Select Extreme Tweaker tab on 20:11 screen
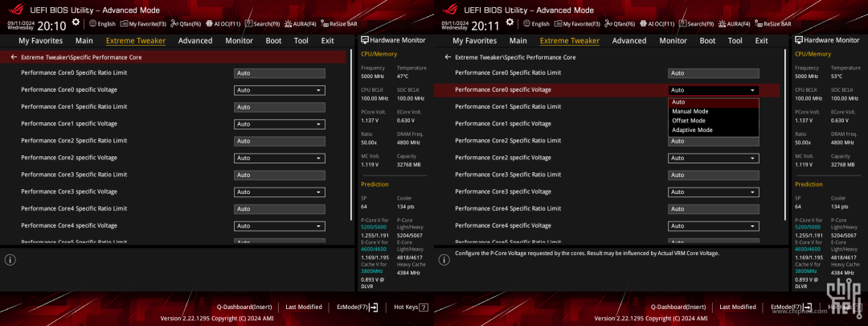 570,40
